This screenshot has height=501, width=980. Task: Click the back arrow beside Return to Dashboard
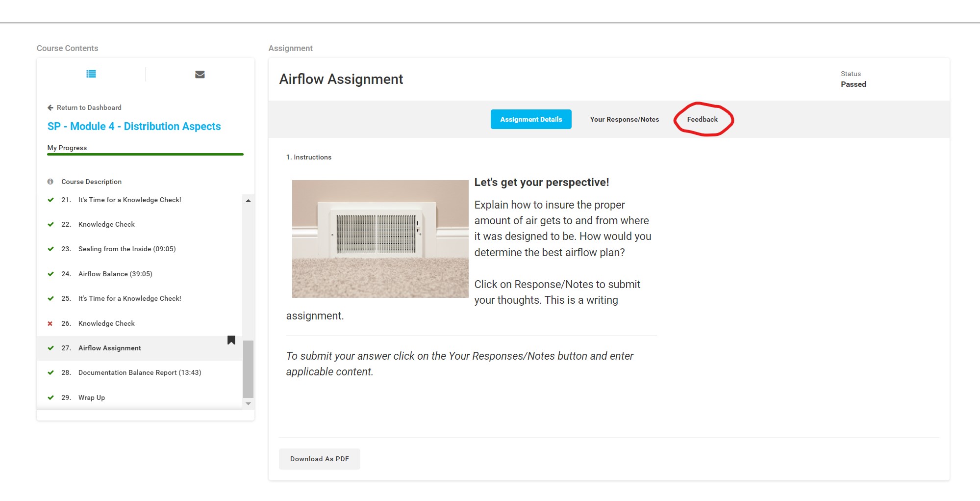coord(50,107)
